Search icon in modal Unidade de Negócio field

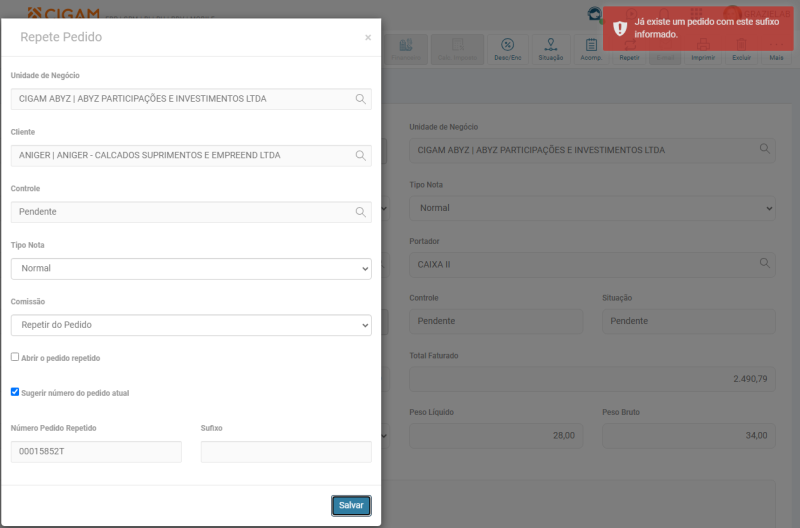point(361,99)
